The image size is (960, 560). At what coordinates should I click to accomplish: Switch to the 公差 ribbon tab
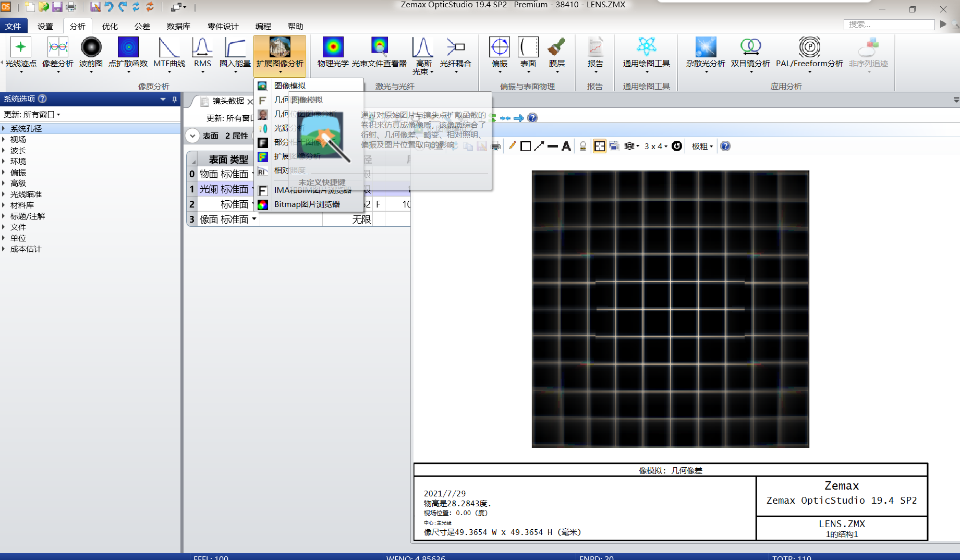point(142,26)
